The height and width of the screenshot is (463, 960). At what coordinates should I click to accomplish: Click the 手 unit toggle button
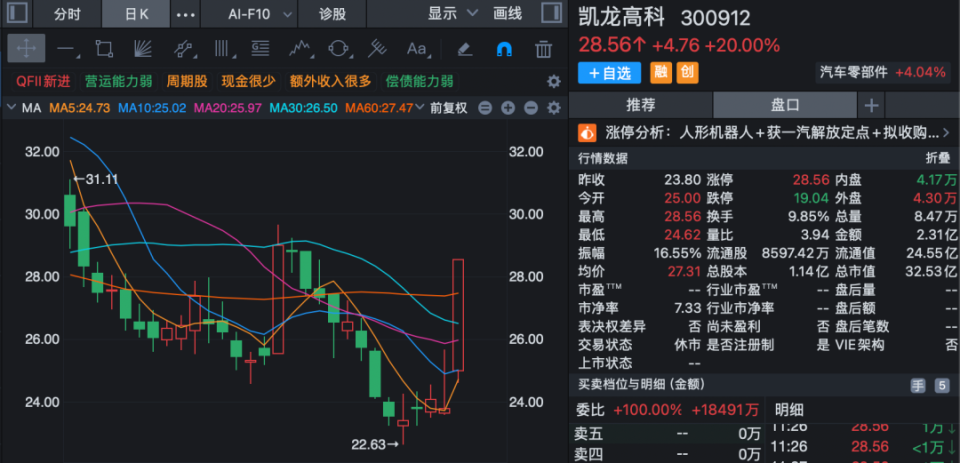(917, 385)
